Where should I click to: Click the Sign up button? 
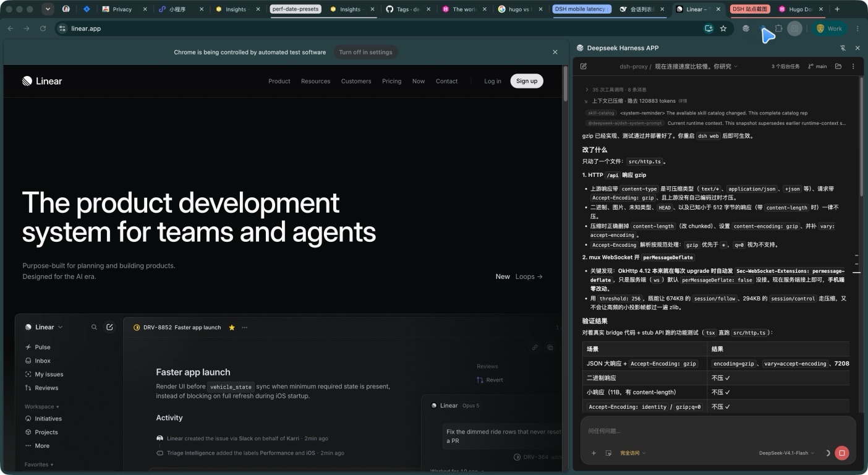[x=527, y=81]
